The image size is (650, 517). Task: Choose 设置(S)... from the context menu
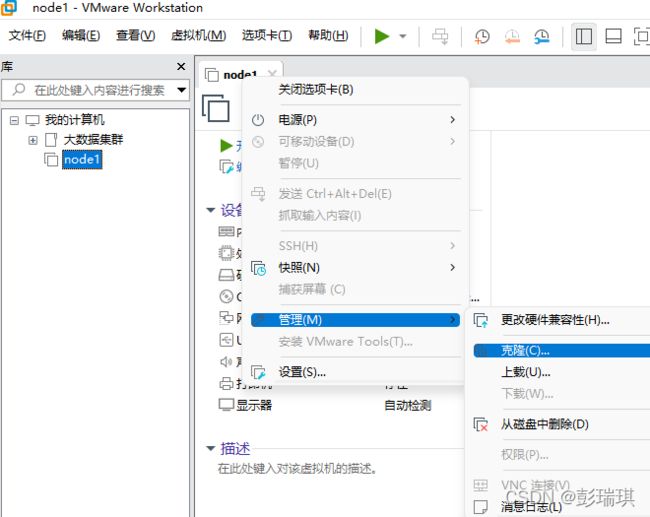coord(302,372)
